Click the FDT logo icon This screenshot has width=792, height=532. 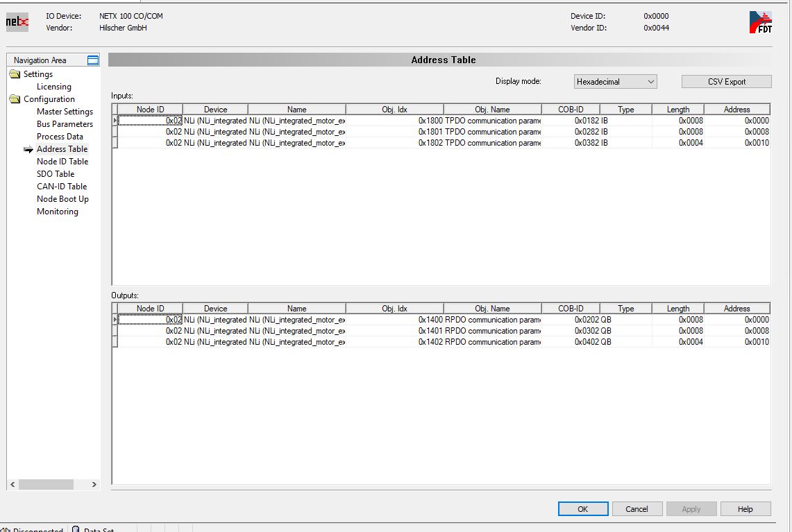pyautogui.click(x=760, y=22)
